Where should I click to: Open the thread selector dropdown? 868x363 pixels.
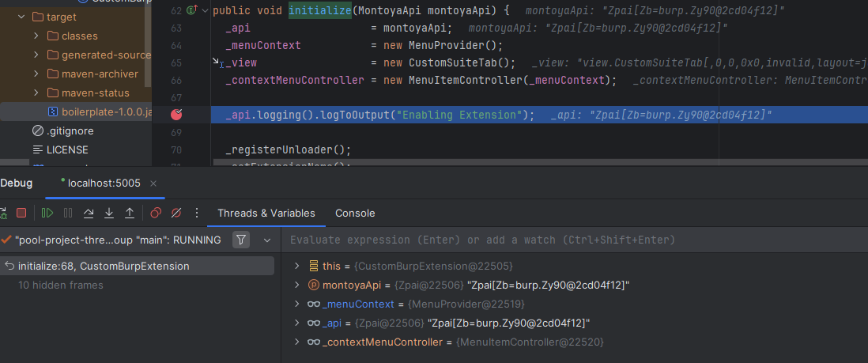pos(267,240)
